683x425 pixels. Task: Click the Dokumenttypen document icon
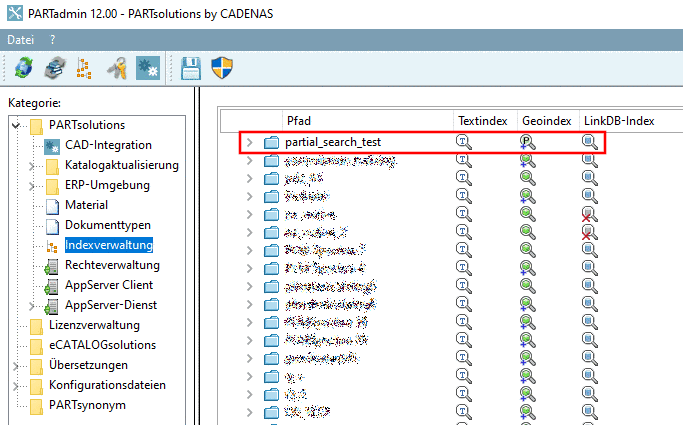[x=52, y=226]
